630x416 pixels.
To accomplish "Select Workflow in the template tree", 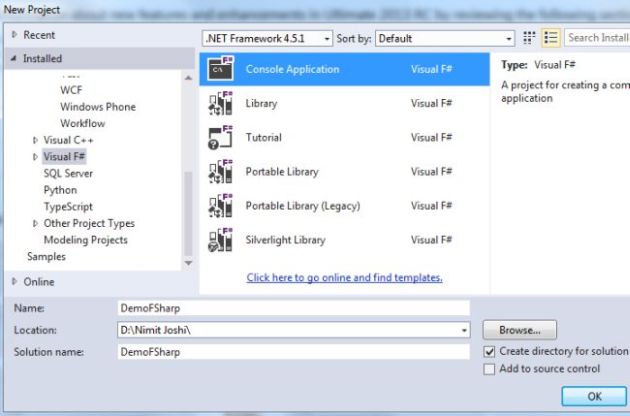I will [83, 123].
